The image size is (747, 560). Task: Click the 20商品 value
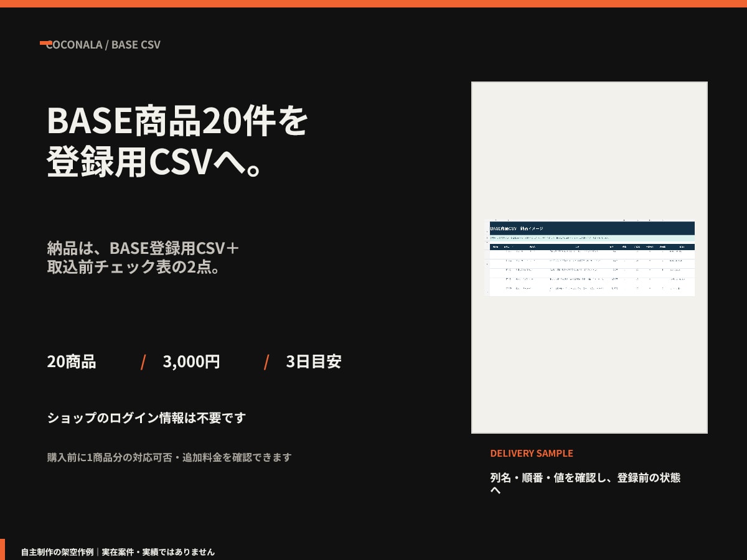click(72, 362)
